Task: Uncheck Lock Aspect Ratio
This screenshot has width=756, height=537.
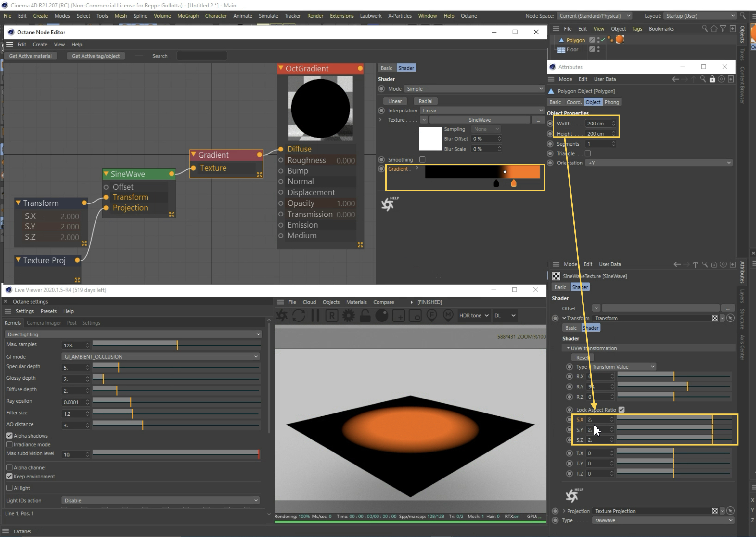Action: pyautogui.click(x=621, y=409)
